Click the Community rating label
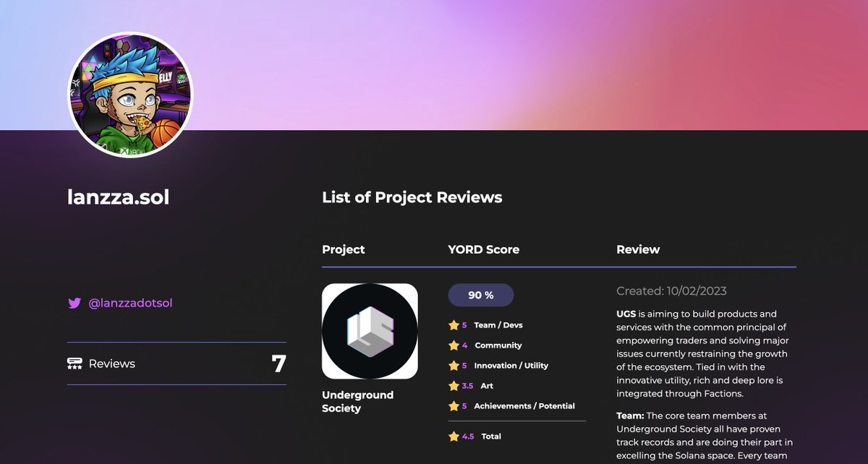The height and width of the screenshot is (464, 868). [x=498, y=345]
